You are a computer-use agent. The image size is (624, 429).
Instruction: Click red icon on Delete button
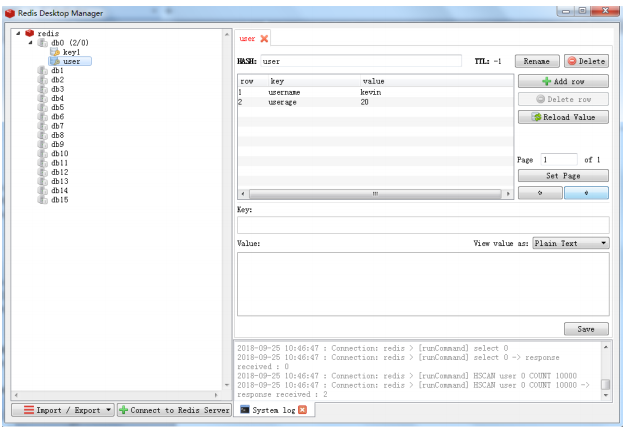572,61
